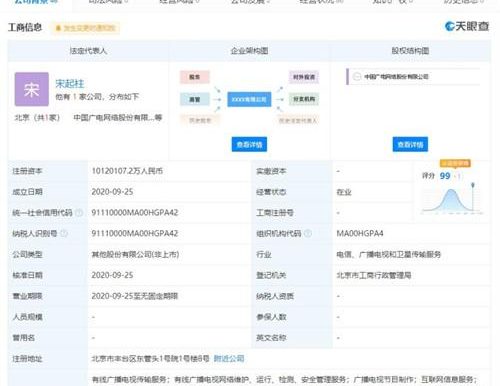Click registration authority 北京市工商行政管理局
The image size is (500, 386).
pyautogui.click(x=374, y=275)
